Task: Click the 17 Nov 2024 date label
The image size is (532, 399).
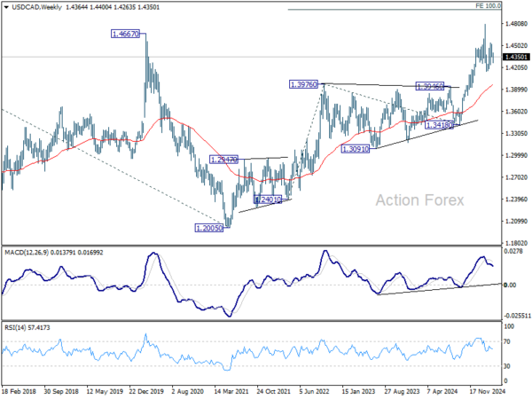Action: 487,391
